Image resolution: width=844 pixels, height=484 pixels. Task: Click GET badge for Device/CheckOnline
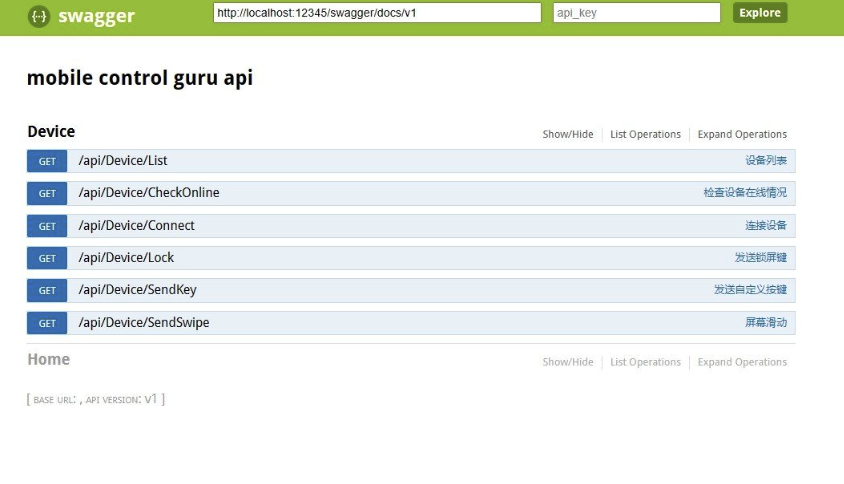(x=47, y=194)
